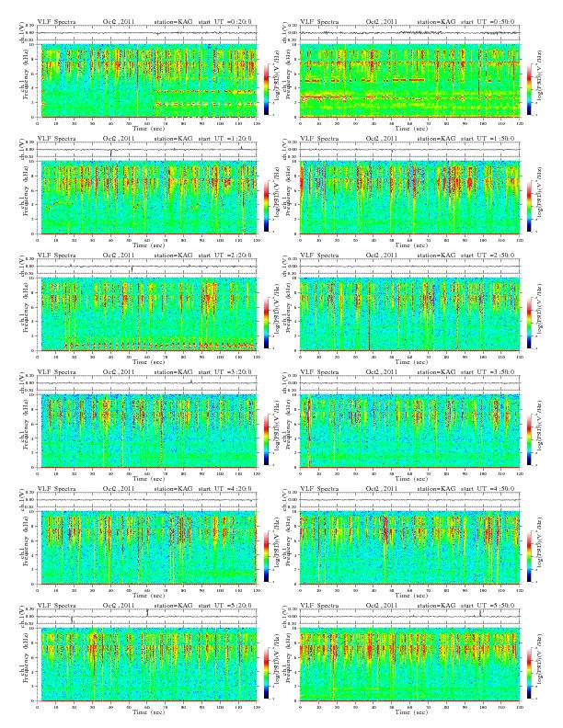The image size is (563, 728).
Task: Select the 'start UT =2:50:0' title text
Action: click(488, 256)
